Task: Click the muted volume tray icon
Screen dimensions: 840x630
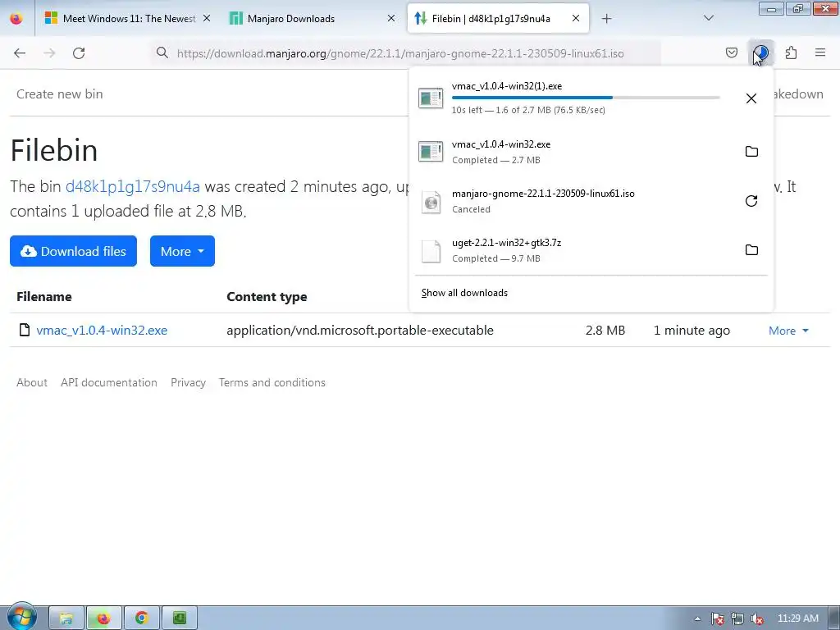Action: click(x=757, y=619)
